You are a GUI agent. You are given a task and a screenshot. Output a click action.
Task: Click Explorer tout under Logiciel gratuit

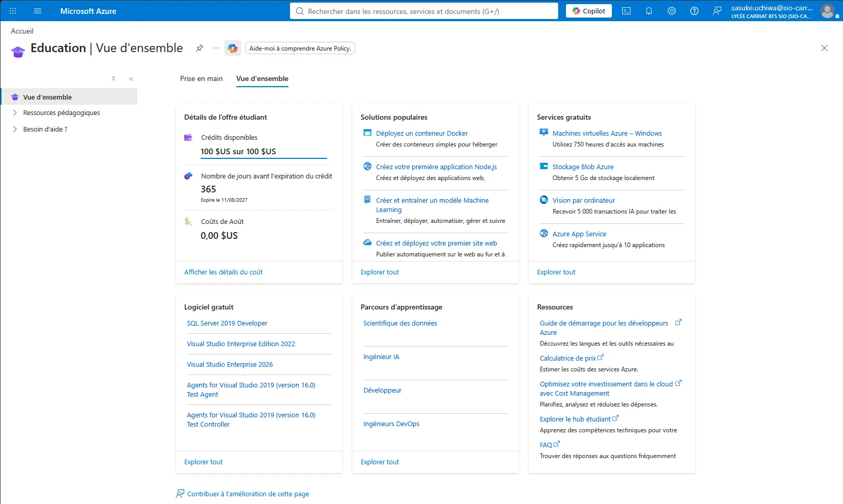[203, 462]
